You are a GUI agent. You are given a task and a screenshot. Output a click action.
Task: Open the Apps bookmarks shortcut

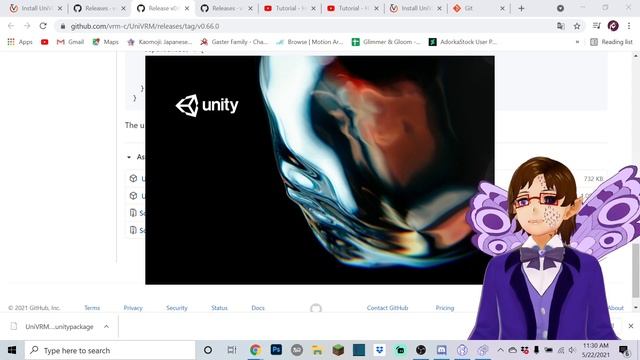[x=20, y=42]
